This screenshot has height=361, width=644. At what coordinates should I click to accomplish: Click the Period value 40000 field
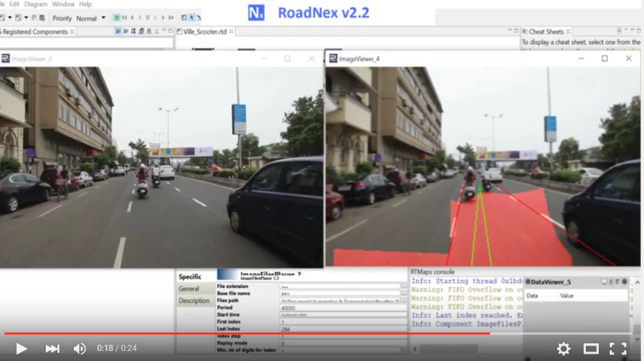(x=344, y=308)
